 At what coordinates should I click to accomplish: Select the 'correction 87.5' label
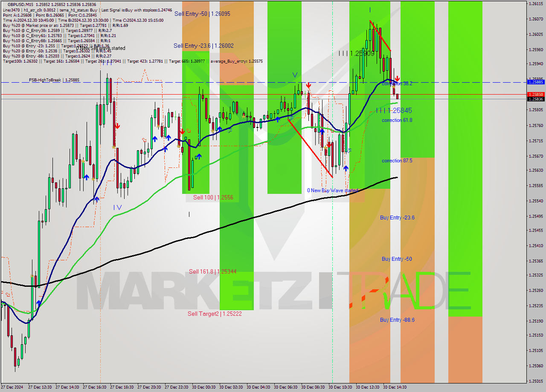(x=397, y=161)
